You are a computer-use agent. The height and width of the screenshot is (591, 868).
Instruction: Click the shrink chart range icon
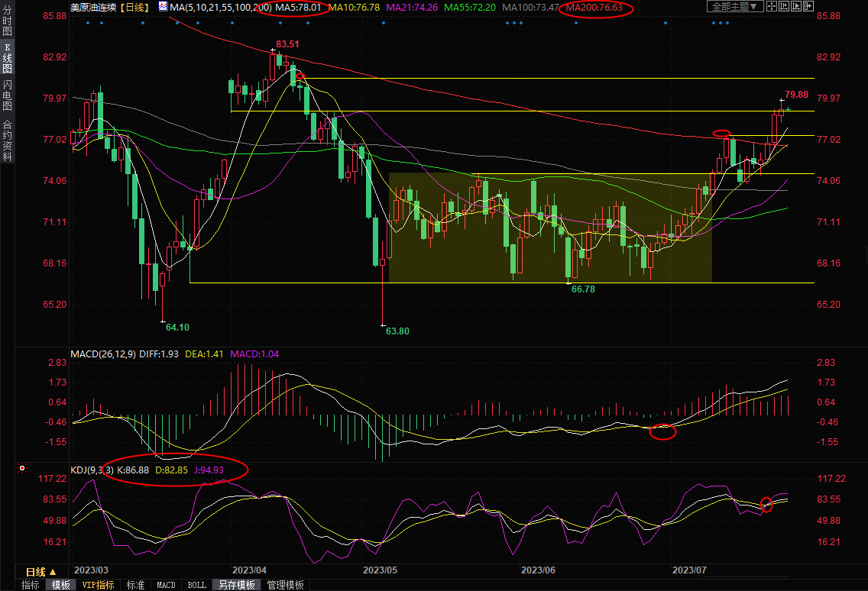click(784, 7)
